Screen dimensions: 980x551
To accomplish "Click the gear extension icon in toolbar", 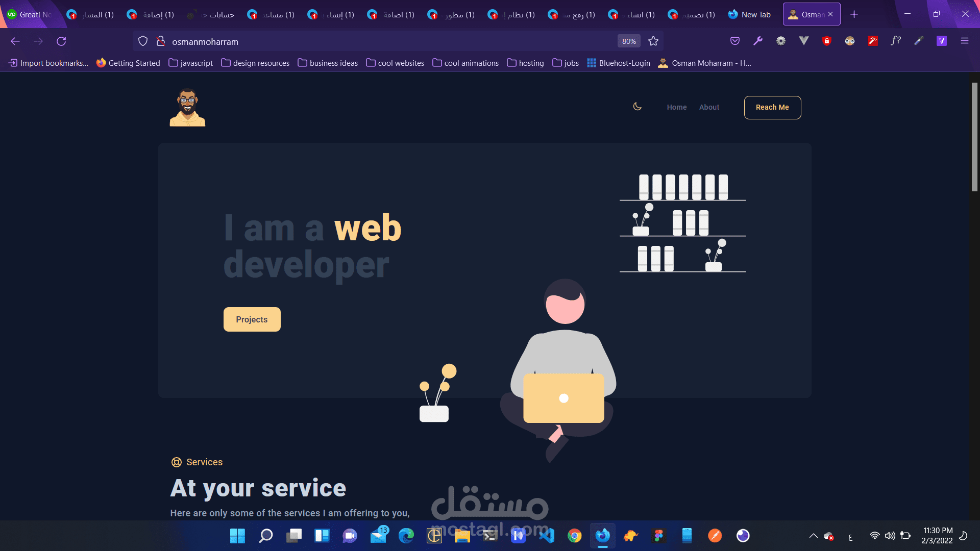I will 781,41.
